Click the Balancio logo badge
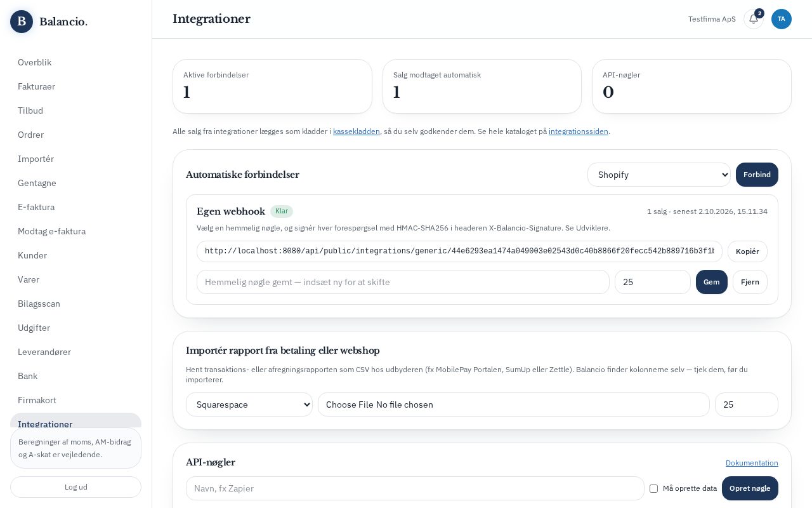The height and width of the screenshot is (508, 812). (22, 22)
